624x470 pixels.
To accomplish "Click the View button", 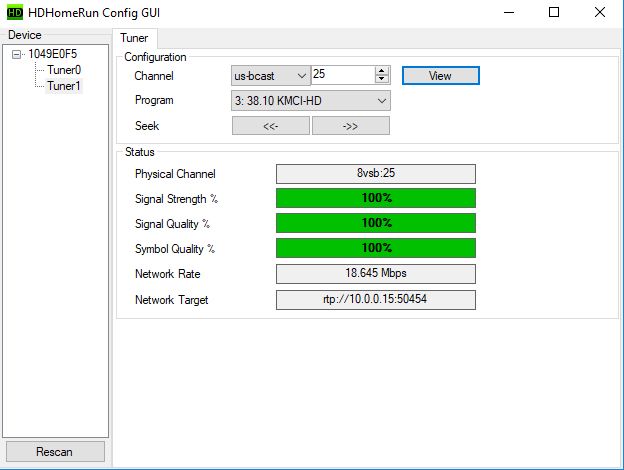I will tap(441, 76).
